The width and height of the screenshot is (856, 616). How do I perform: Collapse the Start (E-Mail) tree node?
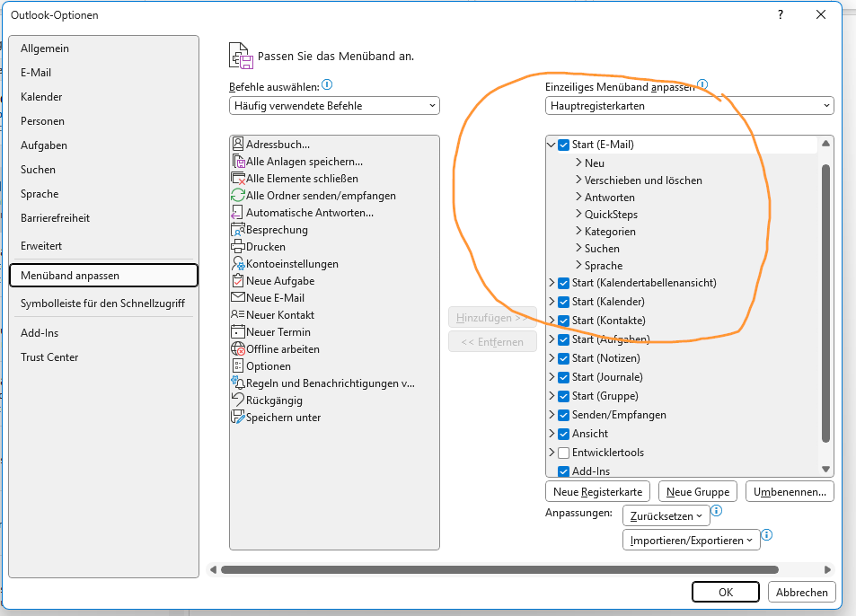click(x=552, y=145)
